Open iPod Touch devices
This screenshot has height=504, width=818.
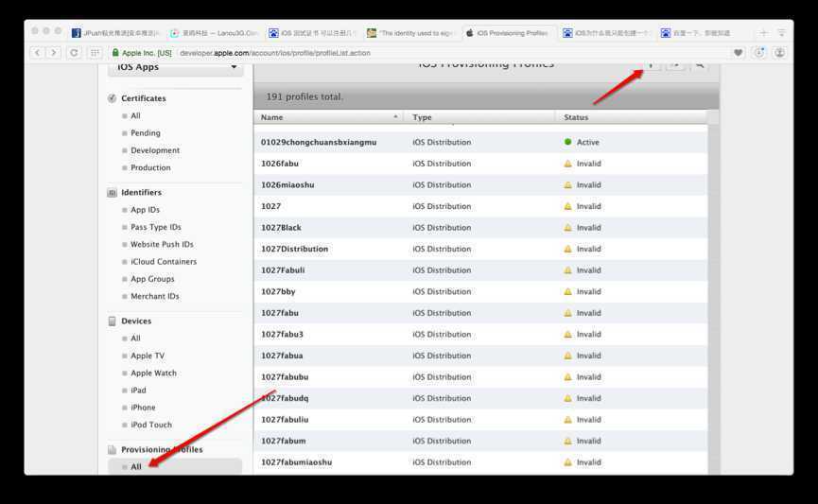[x=150, y=425]
